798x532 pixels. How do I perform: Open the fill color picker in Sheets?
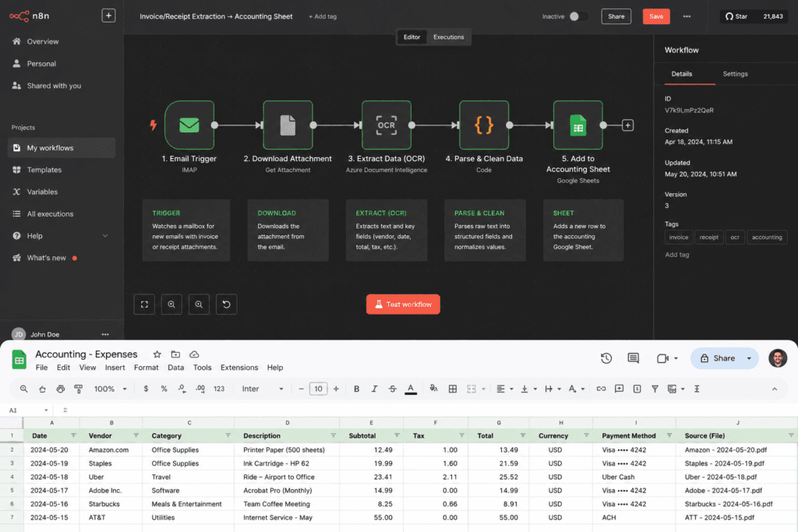click(433, 389)
